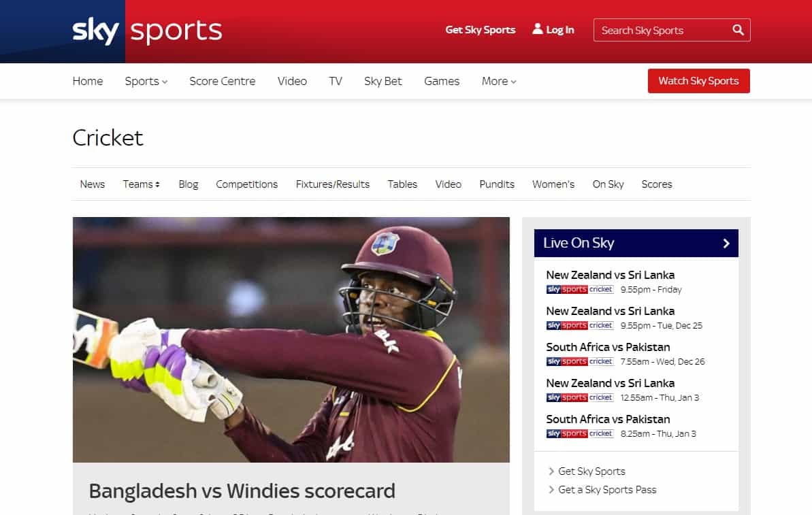Image resolution: width=812 pixels, height=515 pixels.
Task: Open the Live On Sky header
Action: (x=636, y=244)
